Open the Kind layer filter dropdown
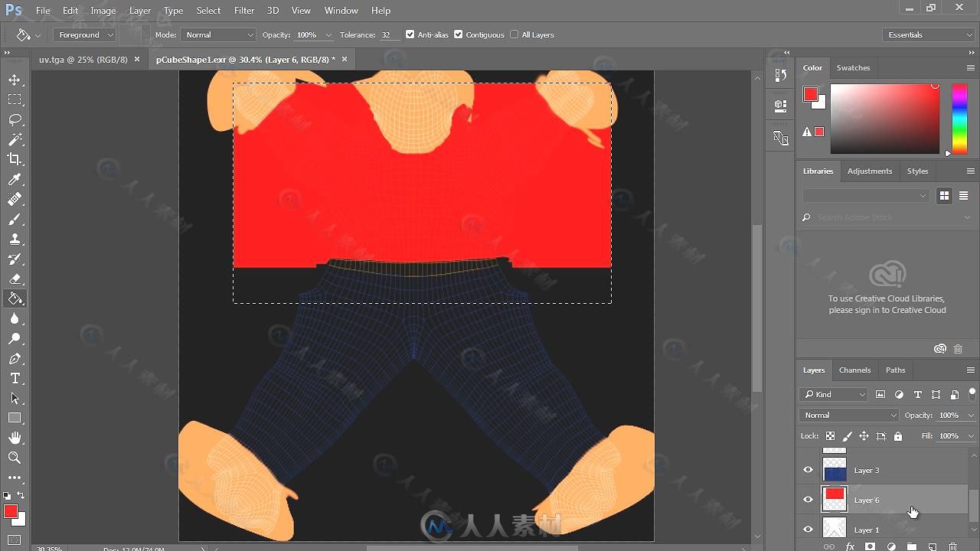The image size is (980, 551). 834,395
